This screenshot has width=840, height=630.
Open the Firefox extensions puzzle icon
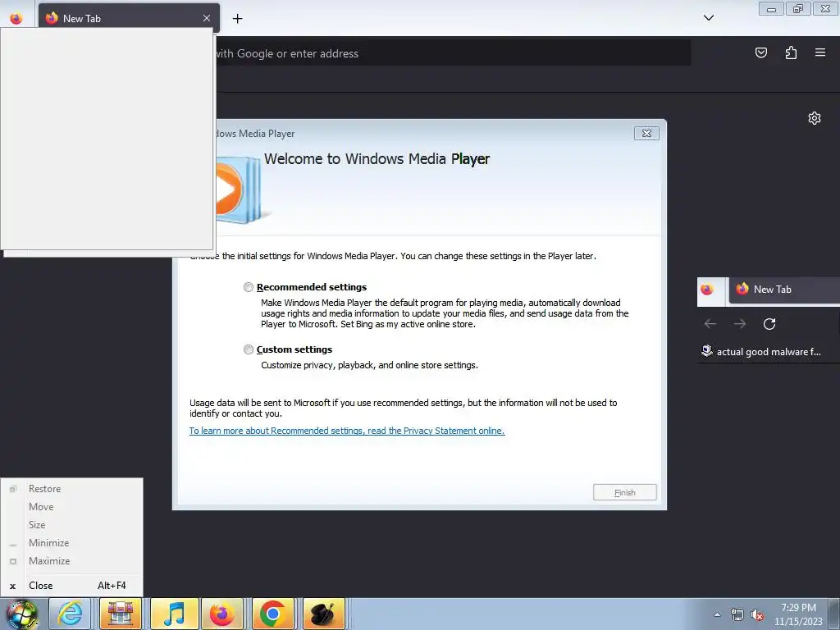point(791,52)
